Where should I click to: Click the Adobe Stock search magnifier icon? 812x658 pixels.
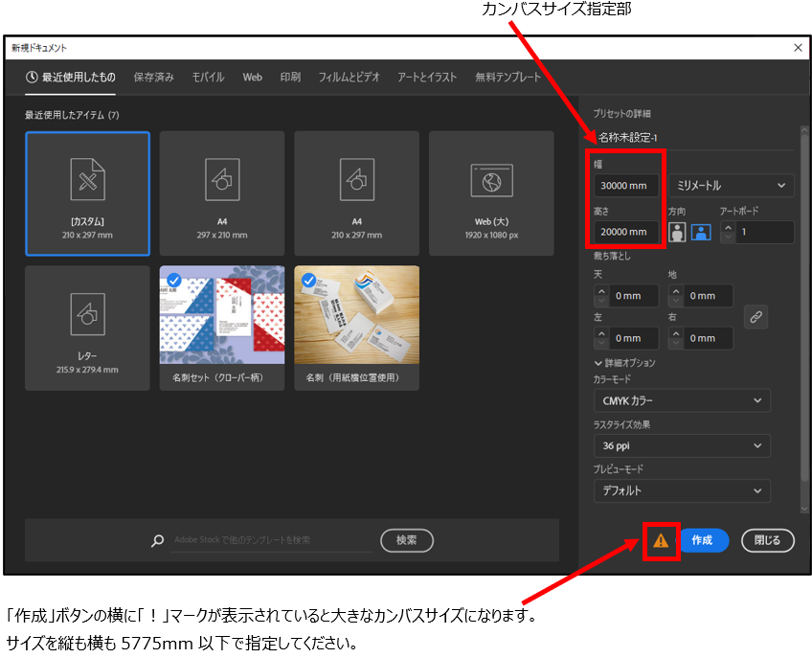[158, 541]
